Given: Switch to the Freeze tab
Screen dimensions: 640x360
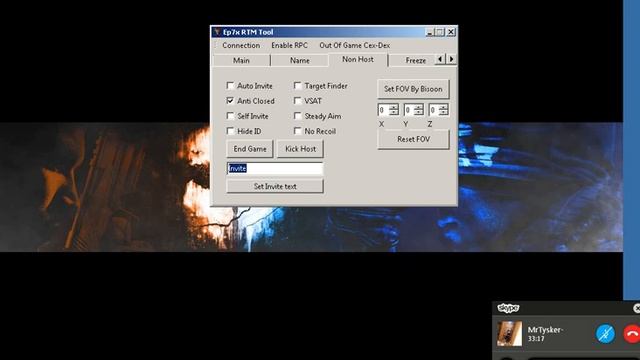Looking at the screenshot, I should point(416,60).
